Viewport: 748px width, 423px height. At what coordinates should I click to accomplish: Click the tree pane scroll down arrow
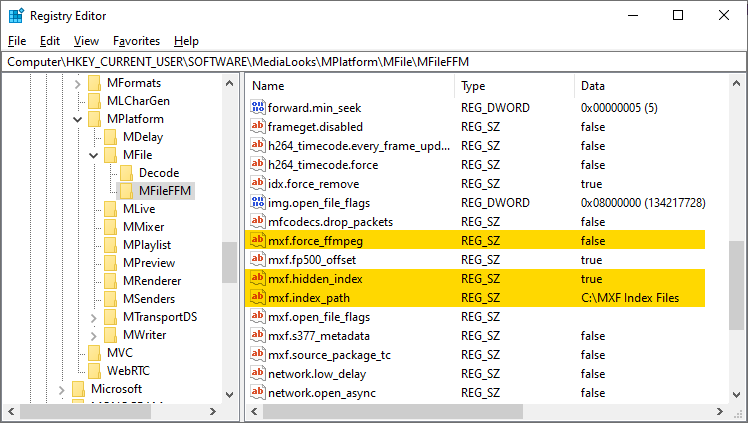point(229,394)
